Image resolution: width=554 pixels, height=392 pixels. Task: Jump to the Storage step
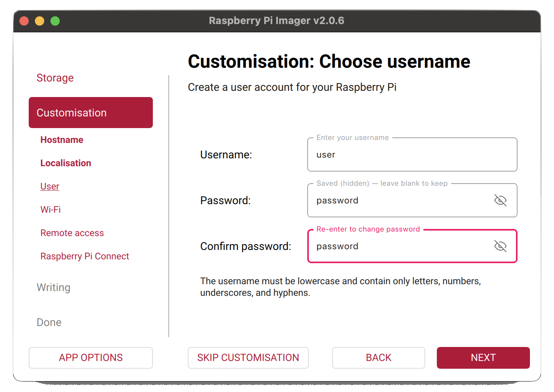(x=55, y=78)
